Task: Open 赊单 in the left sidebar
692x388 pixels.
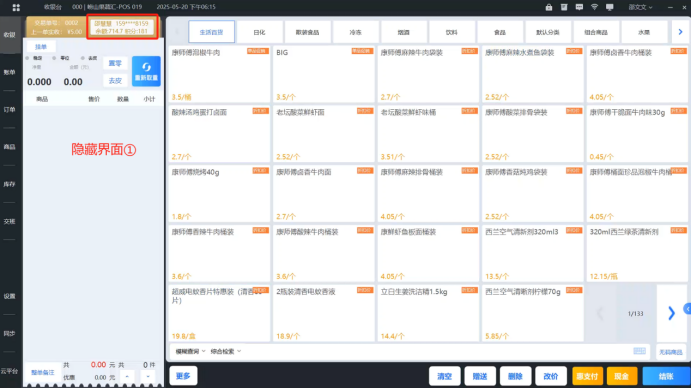Action: click(x=10, y=72)
